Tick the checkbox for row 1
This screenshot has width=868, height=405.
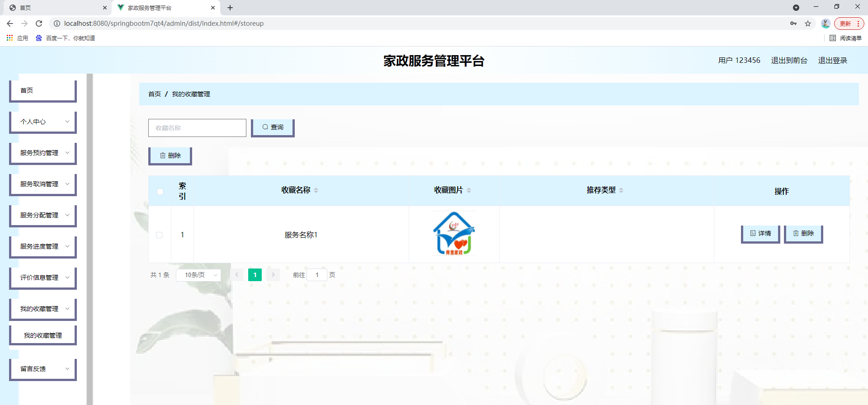coord(159,235)
